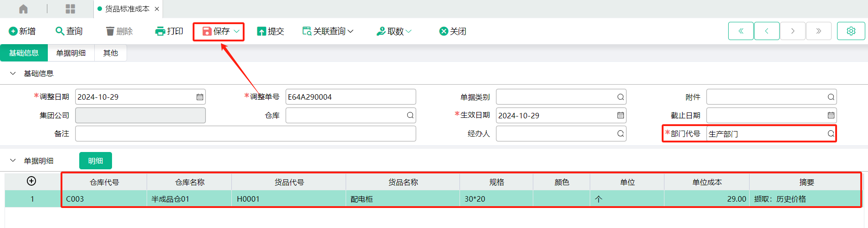The image size is (868, 228).
Task: Click the 新增 add button
Action: 22,31
